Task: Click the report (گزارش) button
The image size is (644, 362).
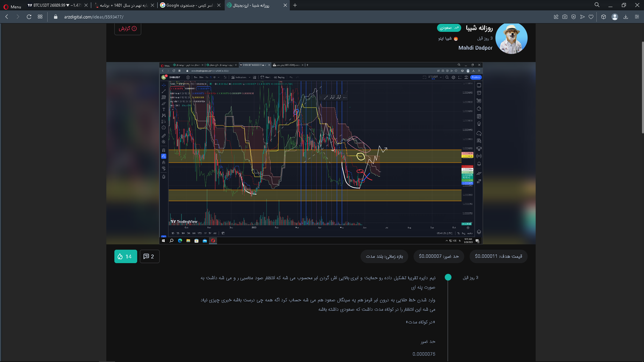Action: [128, 28]
